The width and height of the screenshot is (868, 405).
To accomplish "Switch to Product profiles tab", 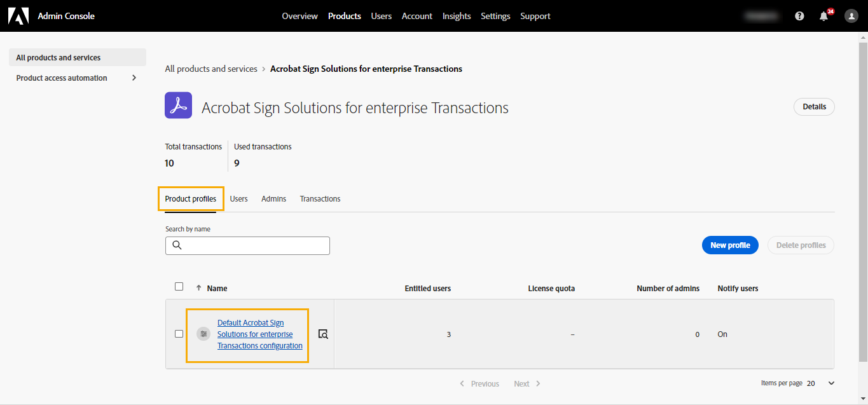I will click(191, 199).
